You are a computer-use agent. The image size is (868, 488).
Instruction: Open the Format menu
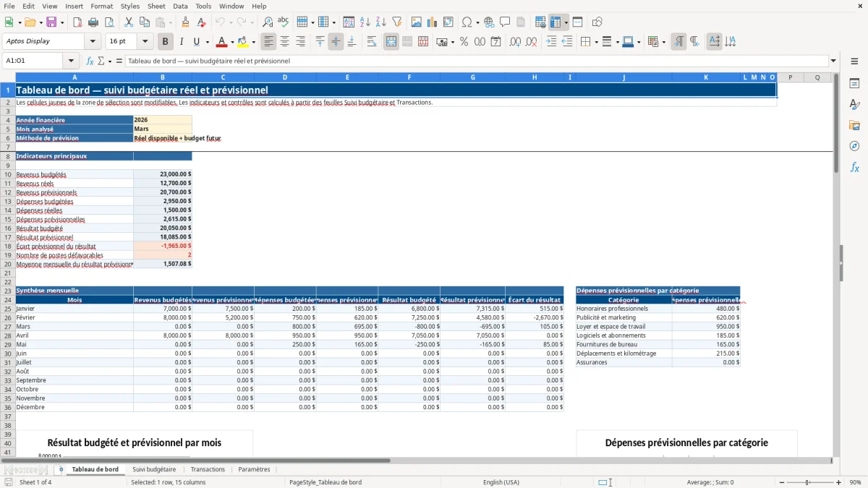coord(101,6)
